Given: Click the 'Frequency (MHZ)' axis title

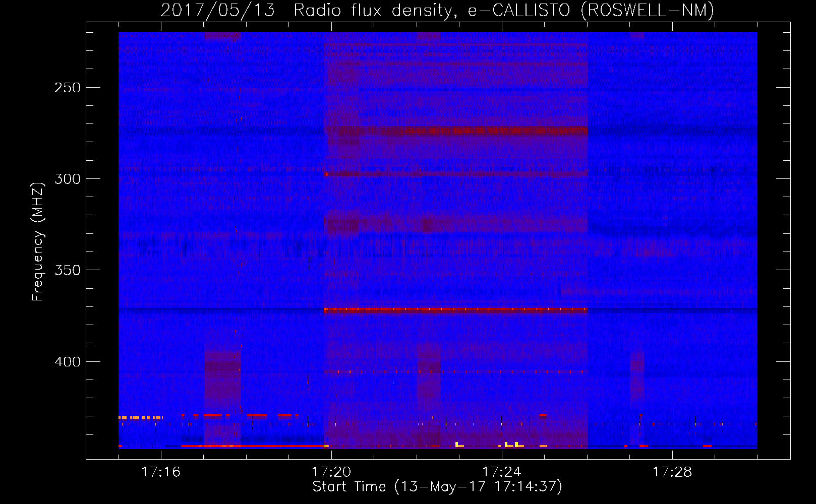Looking at the screenshot, I should pos(38,241).
